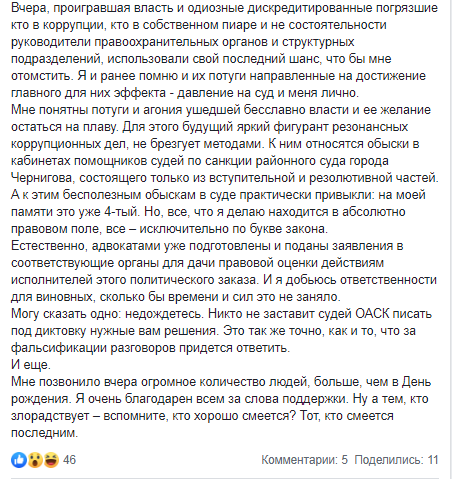The width and height of the screenshot is (452, 479).
Task: Open the reactions list showing 46
Action: tap(69, 460)
